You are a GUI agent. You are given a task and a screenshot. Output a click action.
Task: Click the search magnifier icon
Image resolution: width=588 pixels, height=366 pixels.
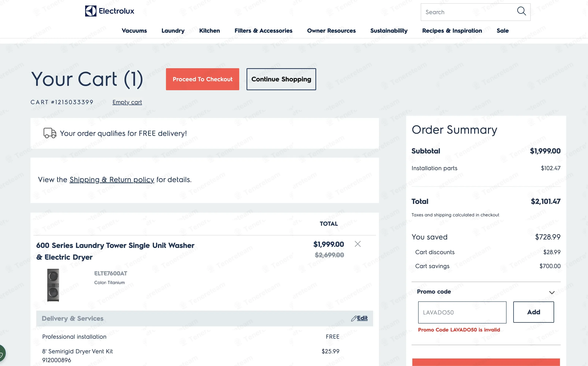coord(521,11)
